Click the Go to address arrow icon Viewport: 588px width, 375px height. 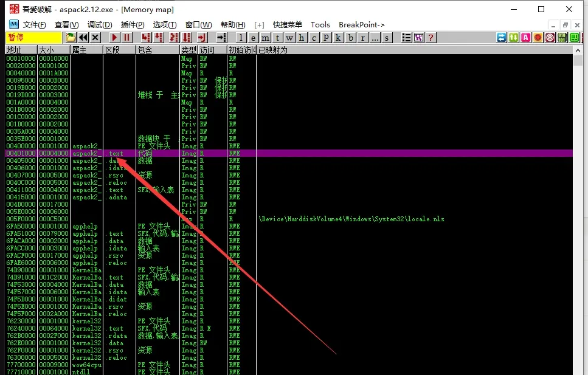(222, 38)
